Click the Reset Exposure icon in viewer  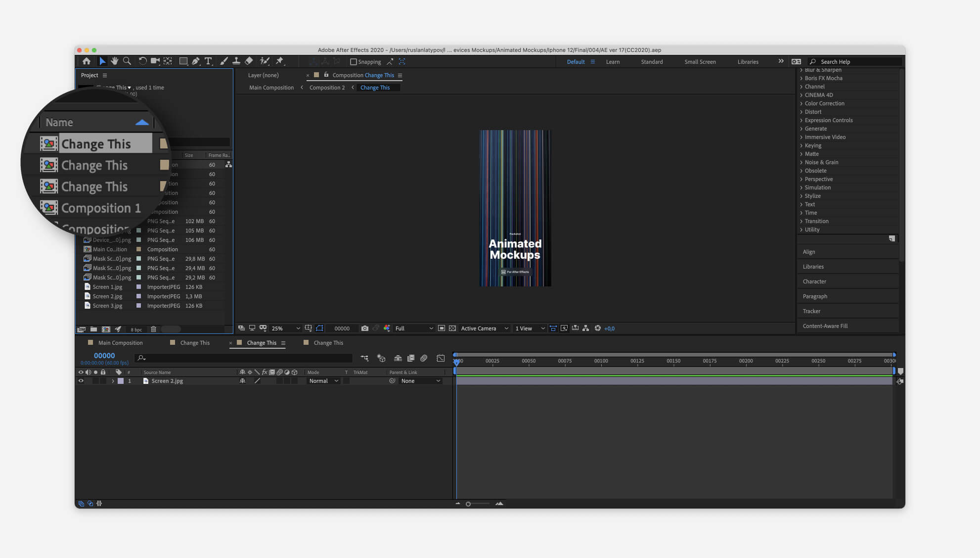coord(597,328)
